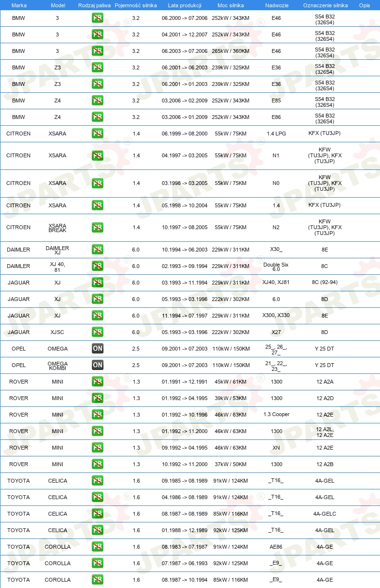Click the 39kW / 53KM power cell
The height and width of the screenshot is (588, 380).
click(231, 399)
